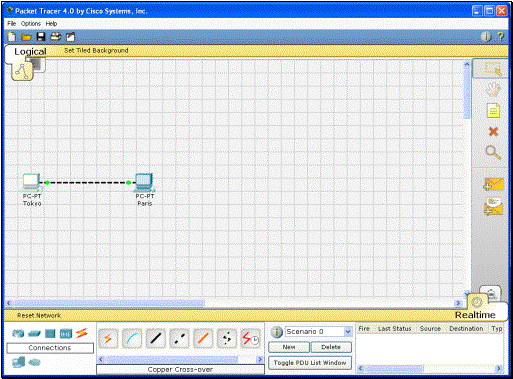This screenshot has height=379, width=513.
Task: Pick the orange Fiber cable
Action: (x=203, y=339)
